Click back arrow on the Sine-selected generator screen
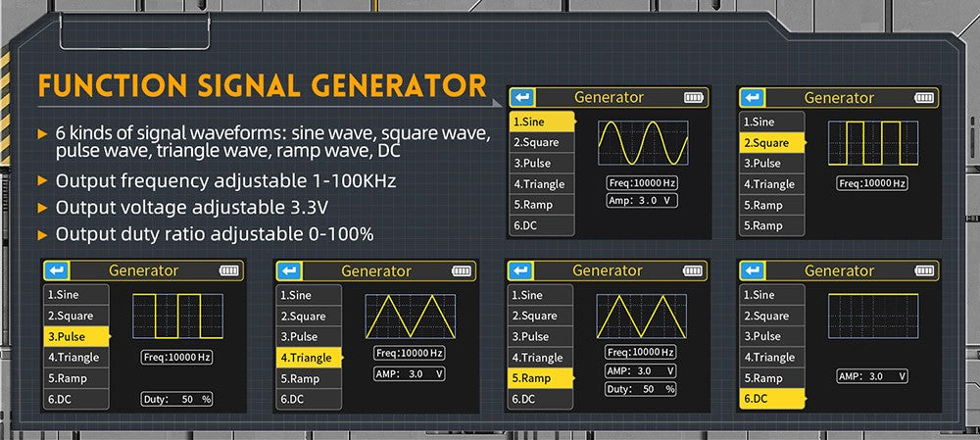This screenshot has width=980, height=440. [x=521, y=98]
